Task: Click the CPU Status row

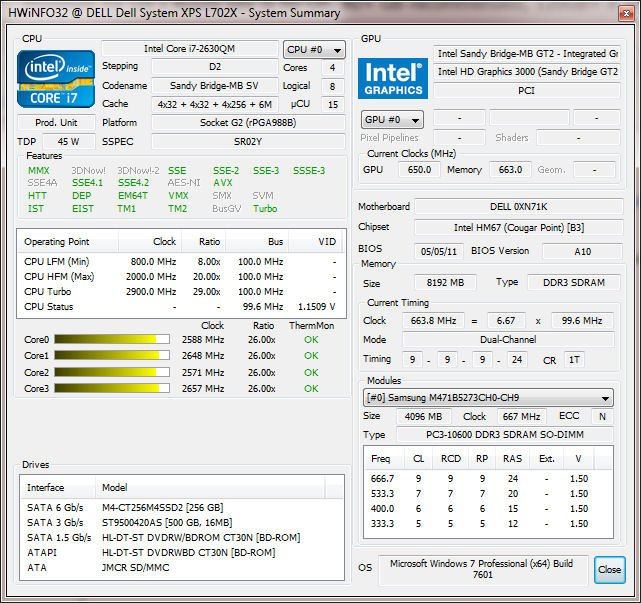Action: click(x=181, y=307)
